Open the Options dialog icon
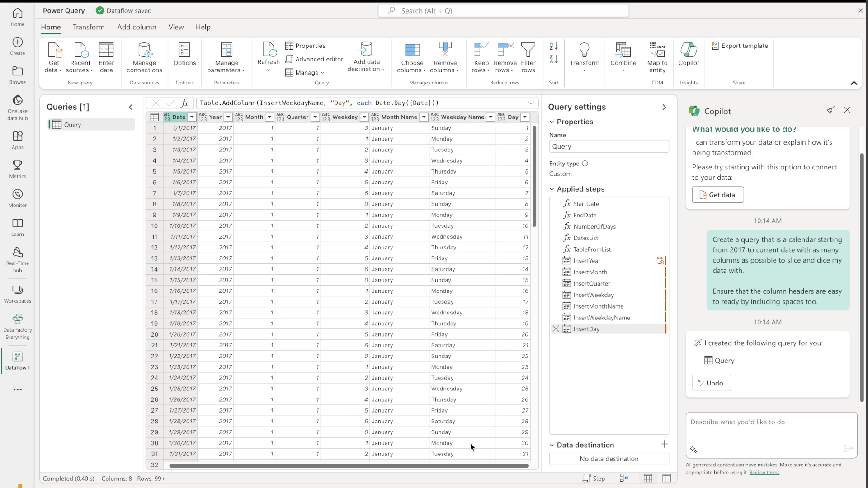Screen dimensions: 868x488 point(184,50)
